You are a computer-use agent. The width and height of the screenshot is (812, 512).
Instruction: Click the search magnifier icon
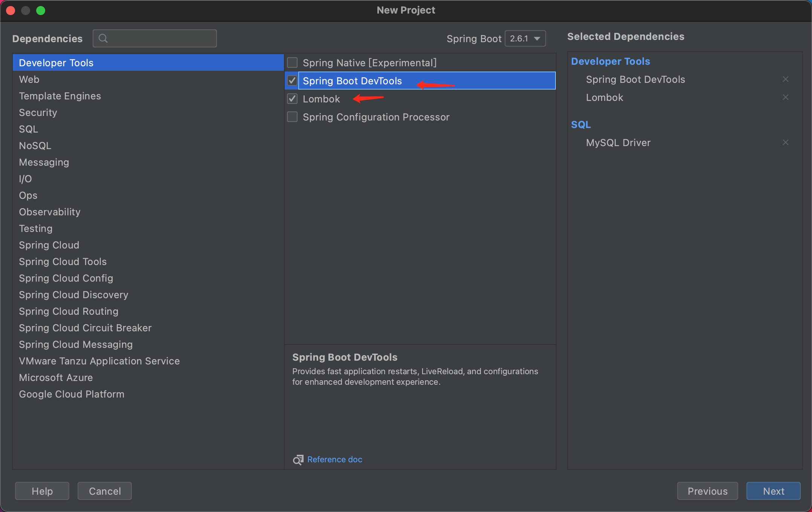tap(103, 38)
